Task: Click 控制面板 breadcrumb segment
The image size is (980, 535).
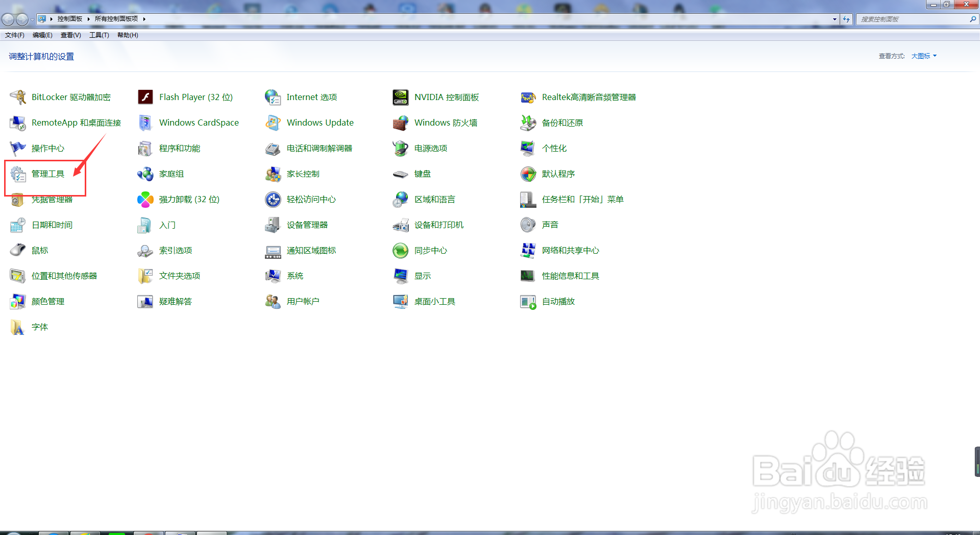Action: pyautogui.click(x=70, y=19)
